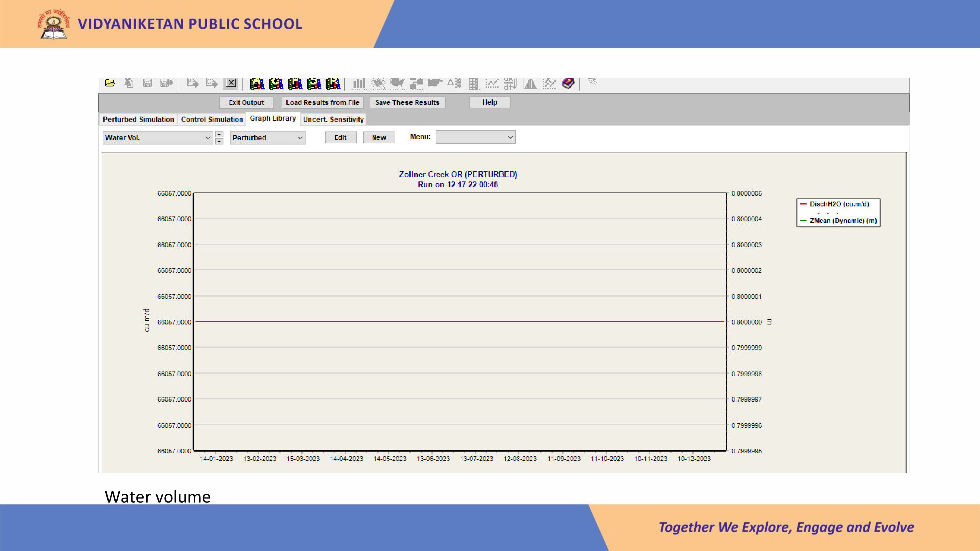Click the book icon labeled P

295,84
